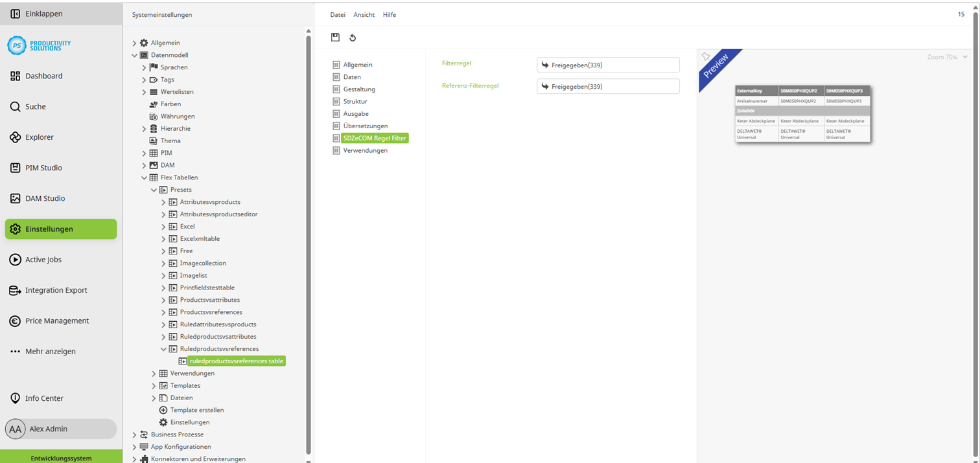Expand the Sprachen tree node
This screenshot has width=980, height=463.
[x=144, y=67]
